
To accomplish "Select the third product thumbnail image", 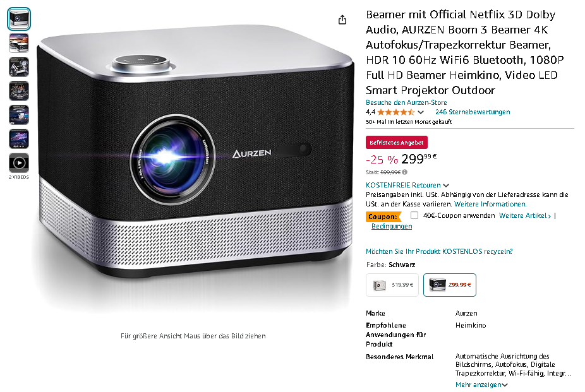I will coord(19,67).
